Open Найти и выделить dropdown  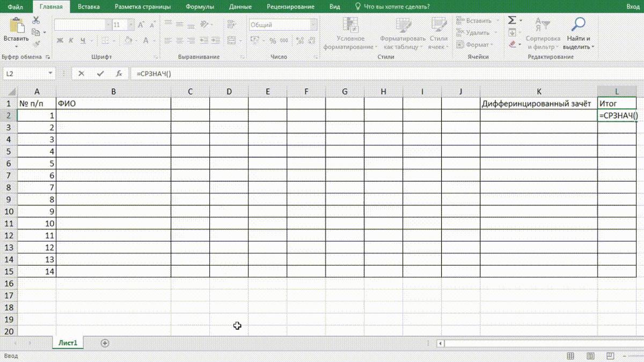(579, 33)
